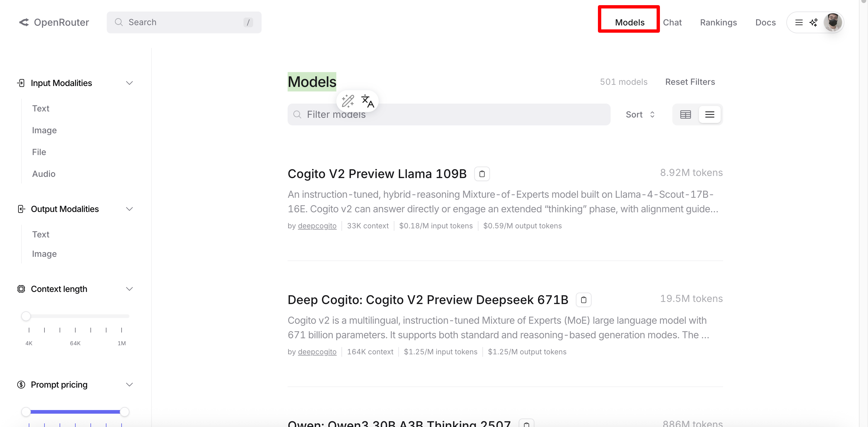
Task: Click Reset Filters
Action: point(690,82)
